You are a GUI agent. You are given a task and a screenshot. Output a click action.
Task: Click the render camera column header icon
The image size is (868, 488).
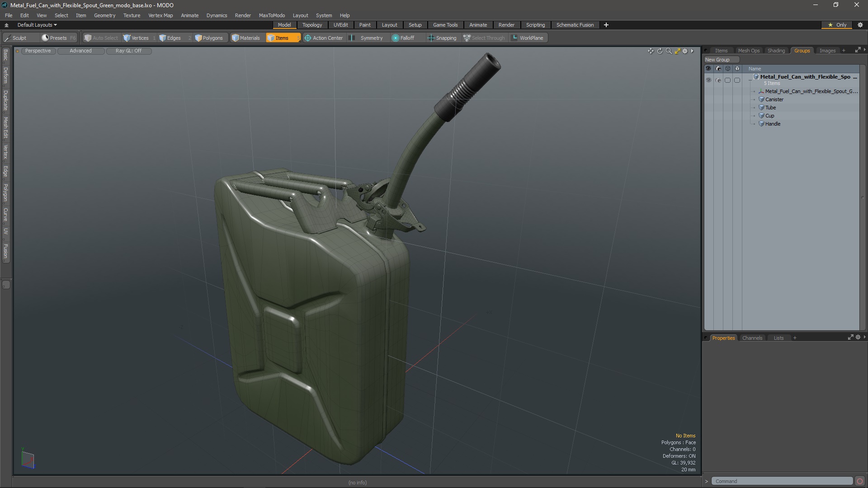(x=718, y=69)
